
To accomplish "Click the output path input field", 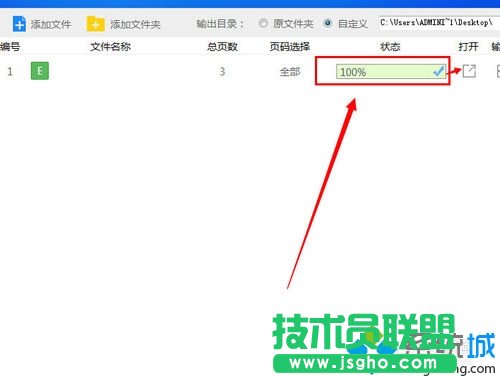I will pyautogui.click(x=439, y=23).
